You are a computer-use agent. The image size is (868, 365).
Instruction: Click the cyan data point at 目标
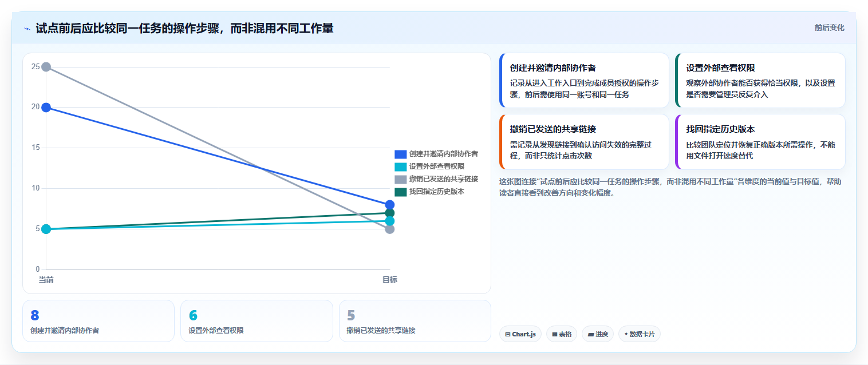390,221
